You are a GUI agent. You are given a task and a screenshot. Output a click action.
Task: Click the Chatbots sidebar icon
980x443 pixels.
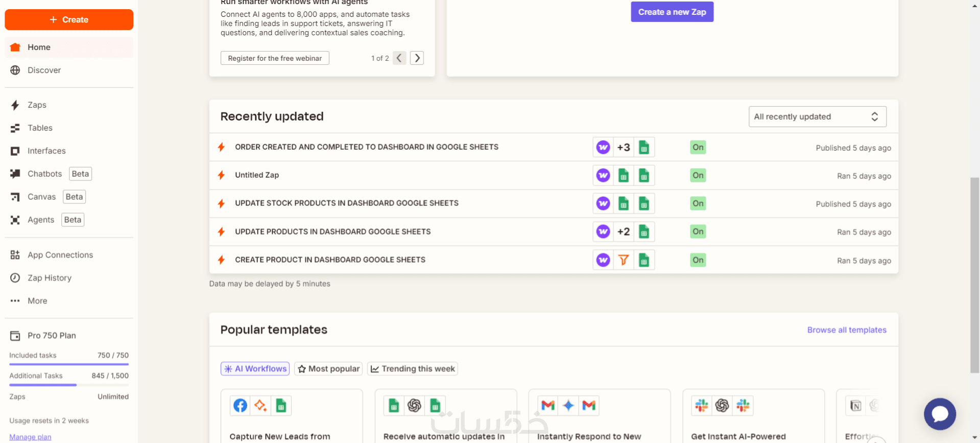pyautogui.click(x=15, y=174)
